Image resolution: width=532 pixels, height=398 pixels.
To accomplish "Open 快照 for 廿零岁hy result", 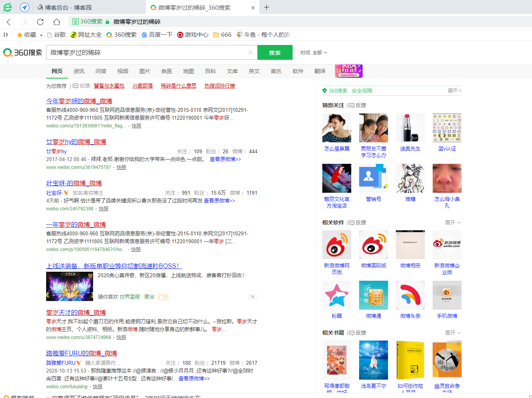I will pos(121,167).
